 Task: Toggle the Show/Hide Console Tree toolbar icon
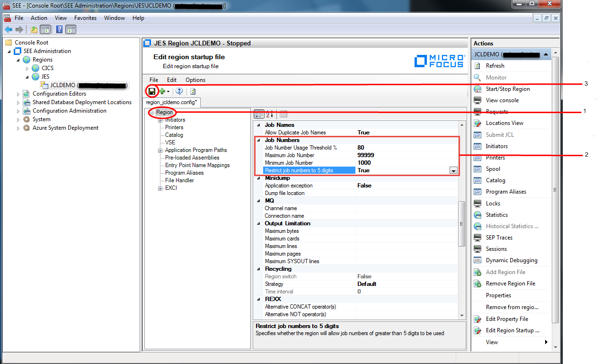[45, 29]
